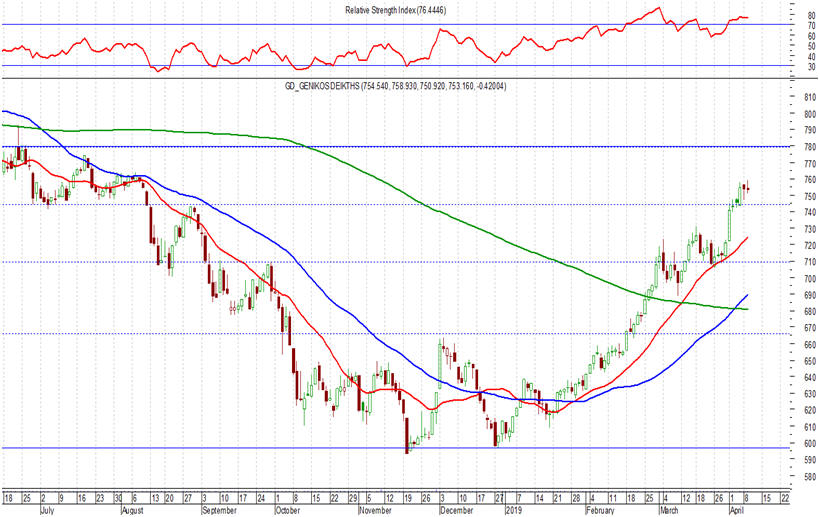
Task: Click the 630 price axis label
Action: (810, 394)
